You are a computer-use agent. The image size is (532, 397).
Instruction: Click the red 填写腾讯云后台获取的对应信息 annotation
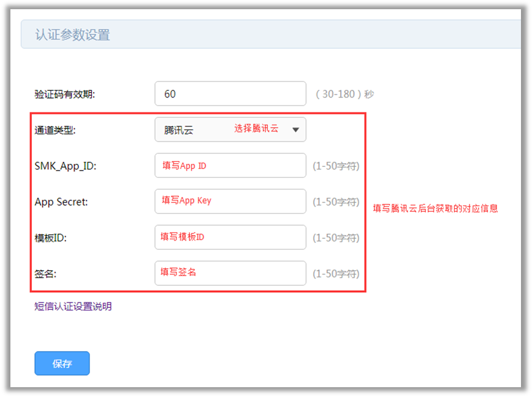click(x=435, y=209)
